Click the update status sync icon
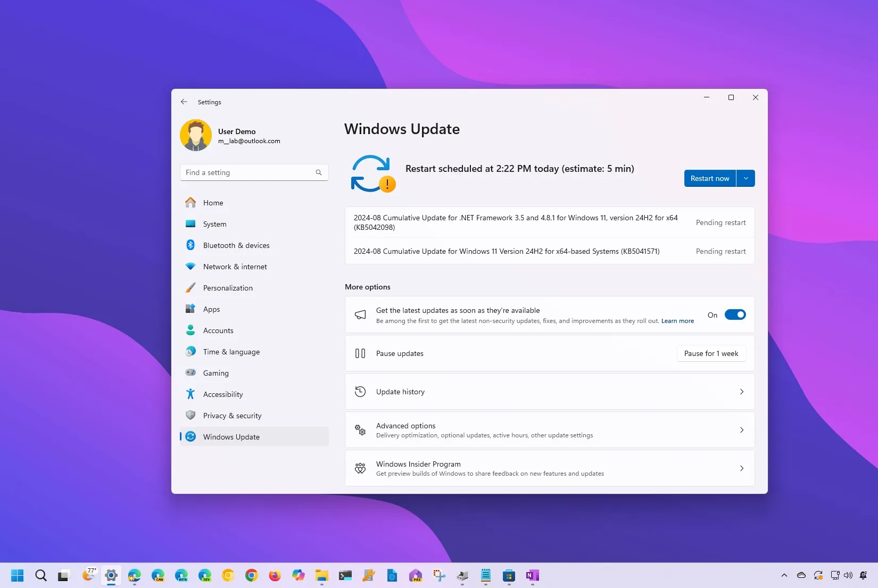The image size is (878, 588). pyautogui.click(x=372, y=173)
